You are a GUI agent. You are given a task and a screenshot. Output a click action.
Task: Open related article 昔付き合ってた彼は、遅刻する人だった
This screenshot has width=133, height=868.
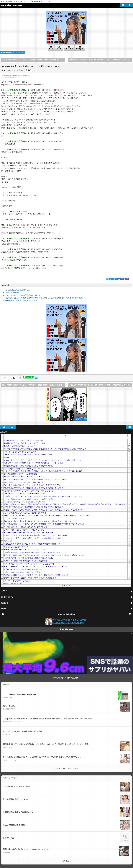(x=21, y=301)
